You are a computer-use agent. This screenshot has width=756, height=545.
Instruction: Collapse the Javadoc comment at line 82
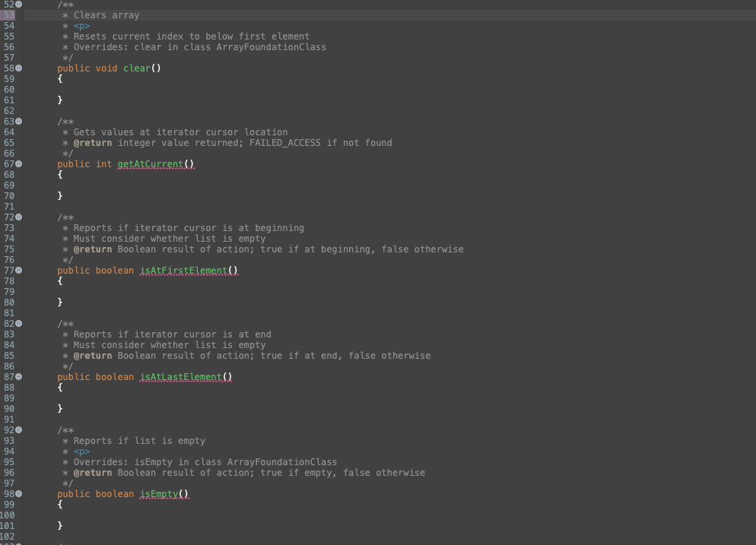pos(19,324)
